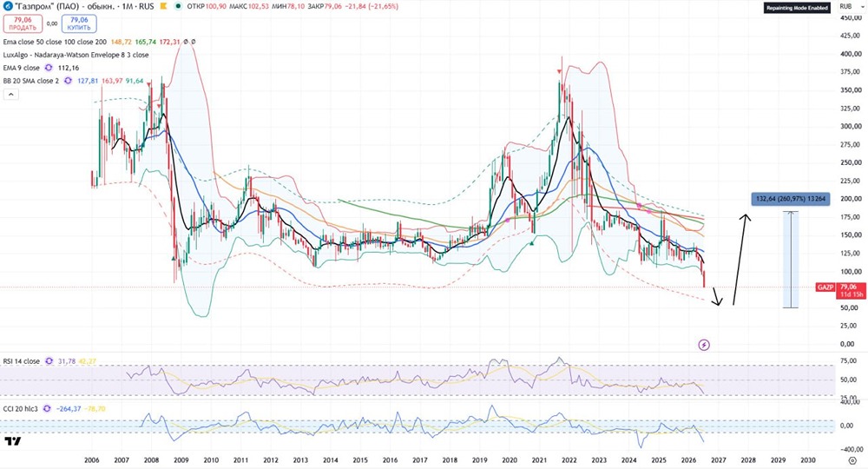Open chart settings gear in bottom-right corner
This screenshot has width=868, height=469.
(x=852, y=460)
